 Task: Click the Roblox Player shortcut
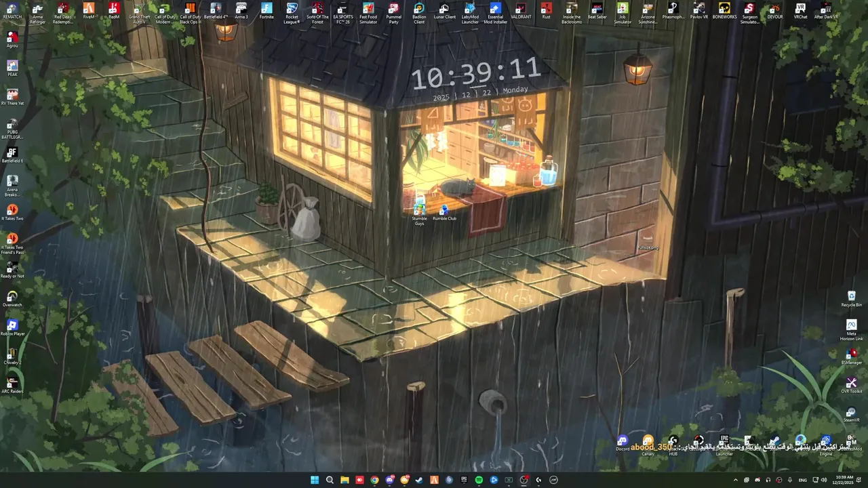pyautogui.click(x=12, y=328)
